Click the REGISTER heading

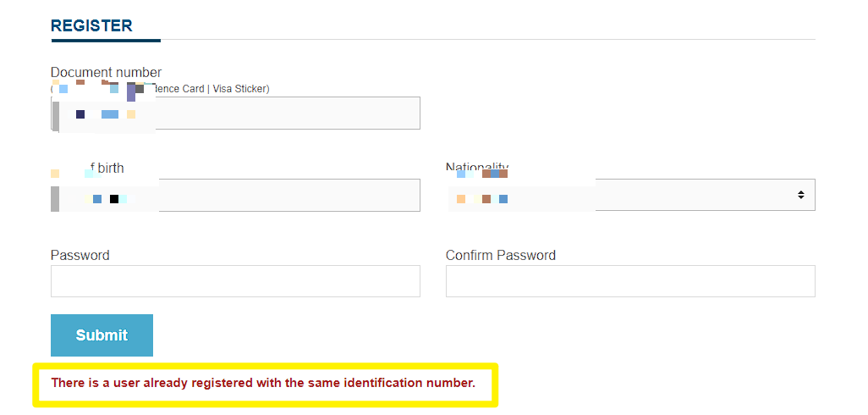(x=91, y=26)
